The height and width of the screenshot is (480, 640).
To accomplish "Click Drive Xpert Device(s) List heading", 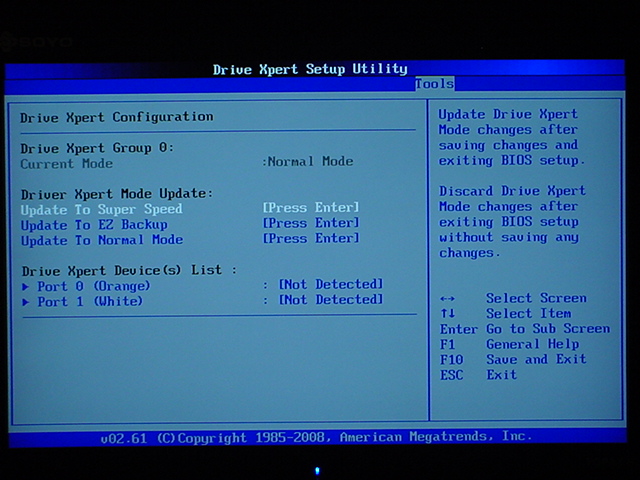I will [x=129, y=271].
